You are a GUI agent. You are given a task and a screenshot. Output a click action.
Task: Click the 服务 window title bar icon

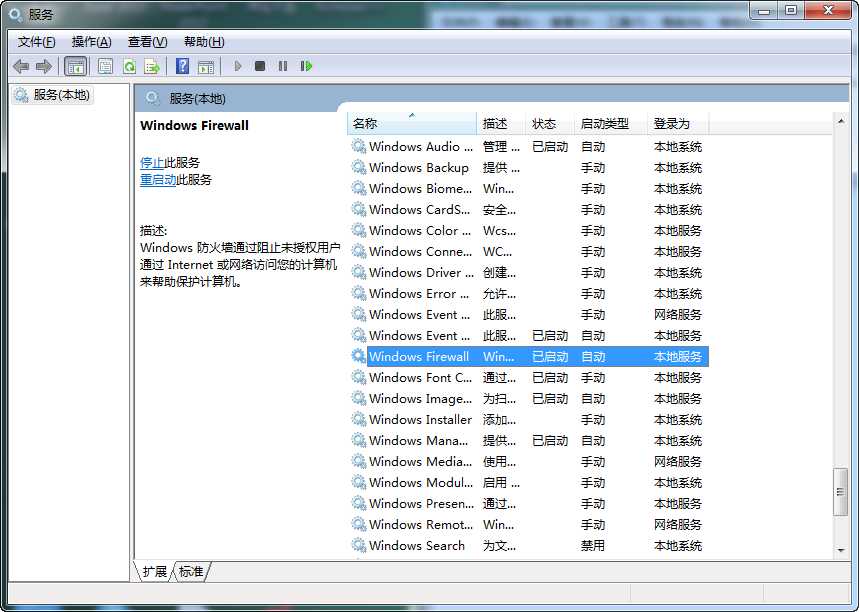click(15, 14)
